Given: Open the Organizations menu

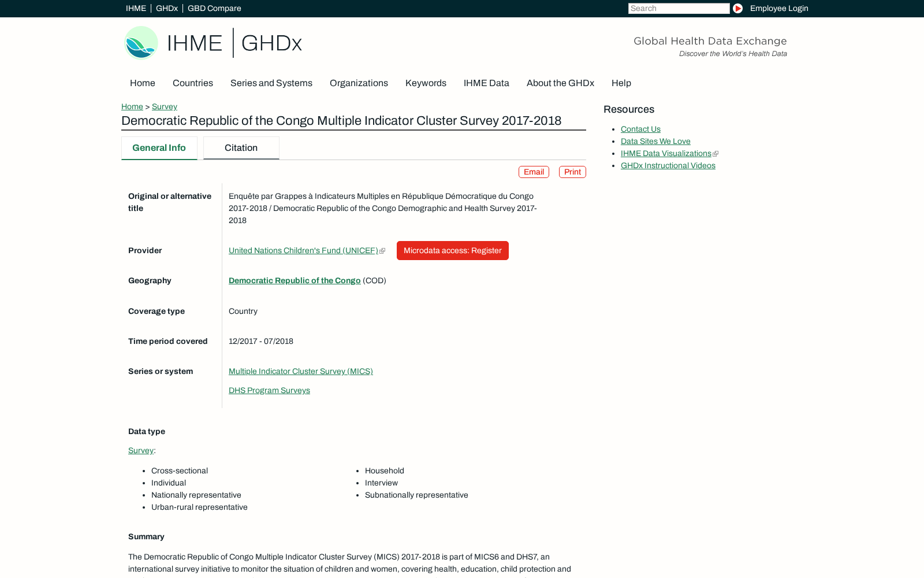Looking at the screenshot, I should click(x=359, y=83).
